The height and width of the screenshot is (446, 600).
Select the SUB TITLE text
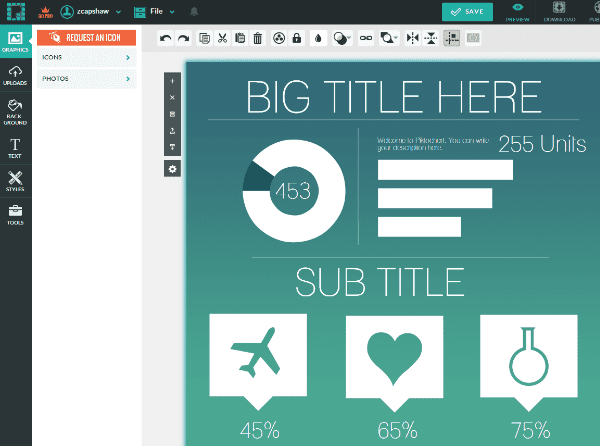click(380, 282)
